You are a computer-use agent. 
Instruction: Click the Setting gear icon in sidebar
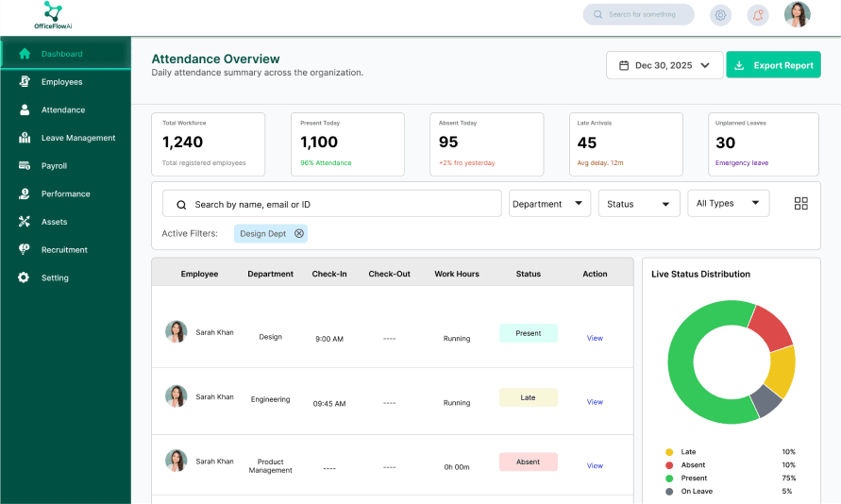[24, 277]
